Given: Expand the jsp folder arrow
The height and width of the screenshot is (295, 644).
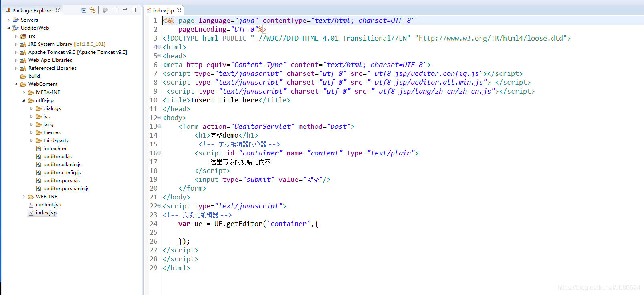Looking at the screenshot, I should [x=31, y=116].
